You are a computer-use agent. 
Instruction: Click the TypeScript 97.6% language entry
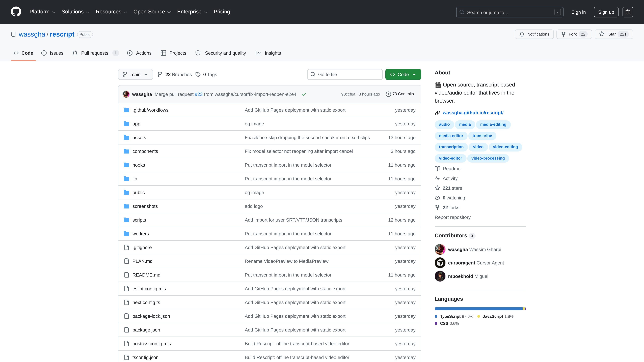point(454,317)
